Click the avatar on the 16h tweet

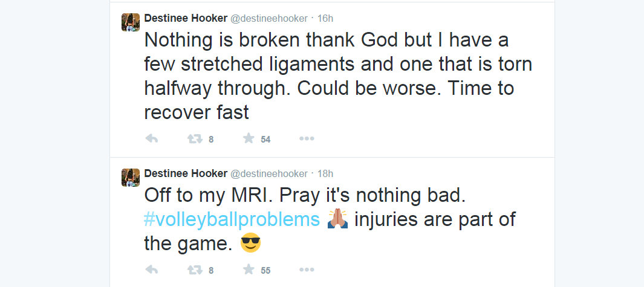pyautogui.click(x=131, y=22)
